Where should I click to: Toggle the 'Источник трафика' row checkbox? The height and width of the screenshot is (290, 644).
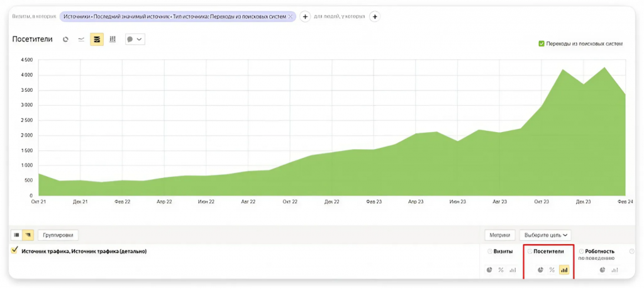[15, 249]
